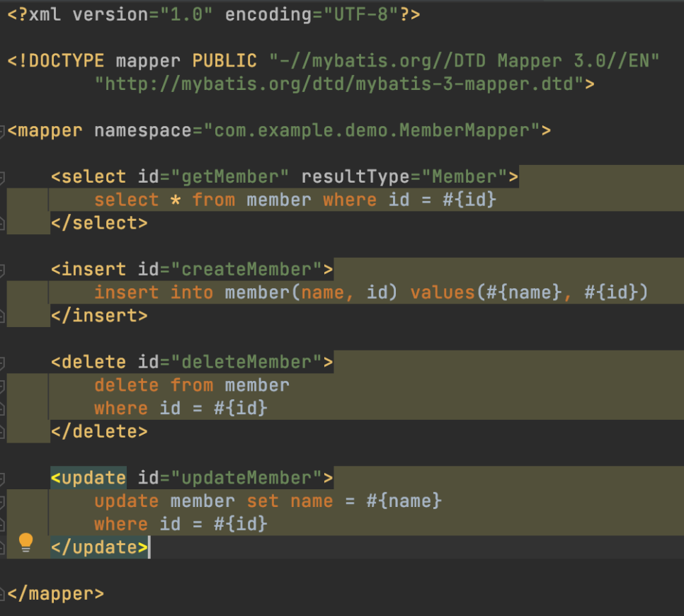684x616 pixels.
Task: Click the xml version "1.0" value
Action: point(186,15)
